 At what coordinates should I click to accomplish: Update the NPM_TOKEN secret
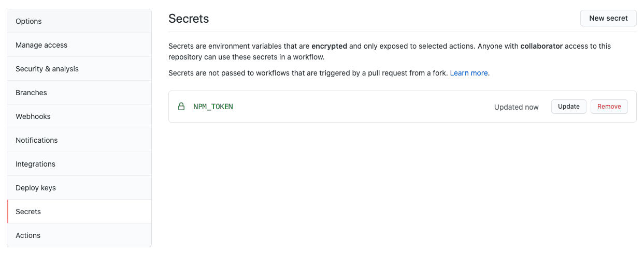click(x=569, y=107)
